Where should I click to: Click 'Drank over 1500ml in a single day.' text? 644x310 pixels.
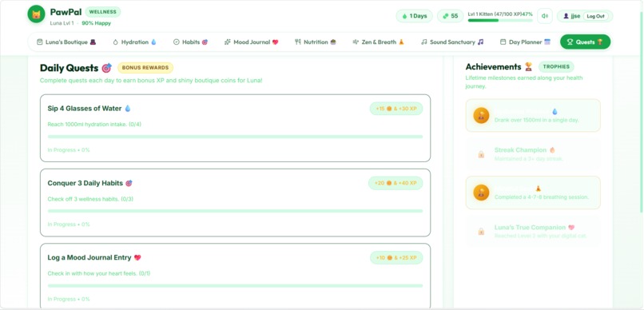(x=537, y=120)
